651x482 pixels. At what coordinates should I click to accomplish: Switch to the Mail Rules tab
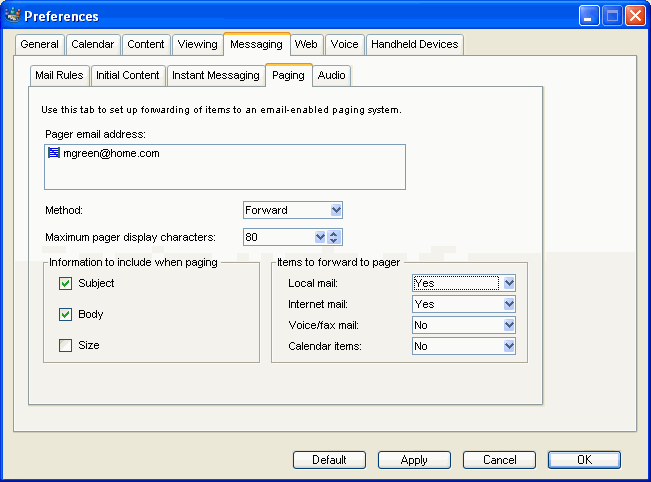point(59,75)
